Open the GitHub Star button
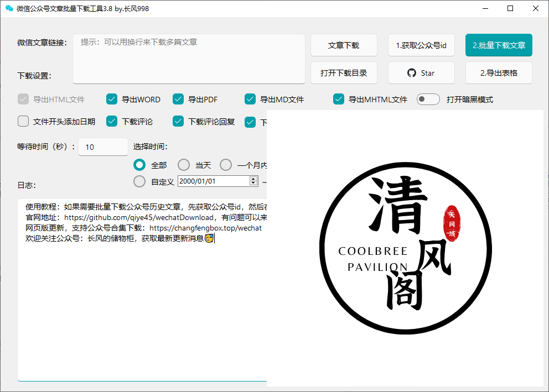Viewport: 549px width, 392px height. [x=421, y=73]
